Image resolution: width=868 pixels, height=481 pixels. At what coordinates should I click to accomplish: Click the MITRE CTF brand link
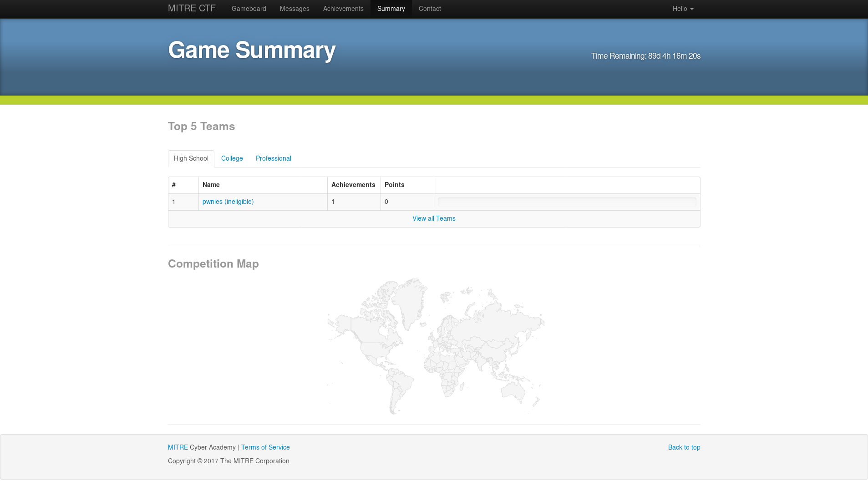pyautogui.click(x=192, y=9)
